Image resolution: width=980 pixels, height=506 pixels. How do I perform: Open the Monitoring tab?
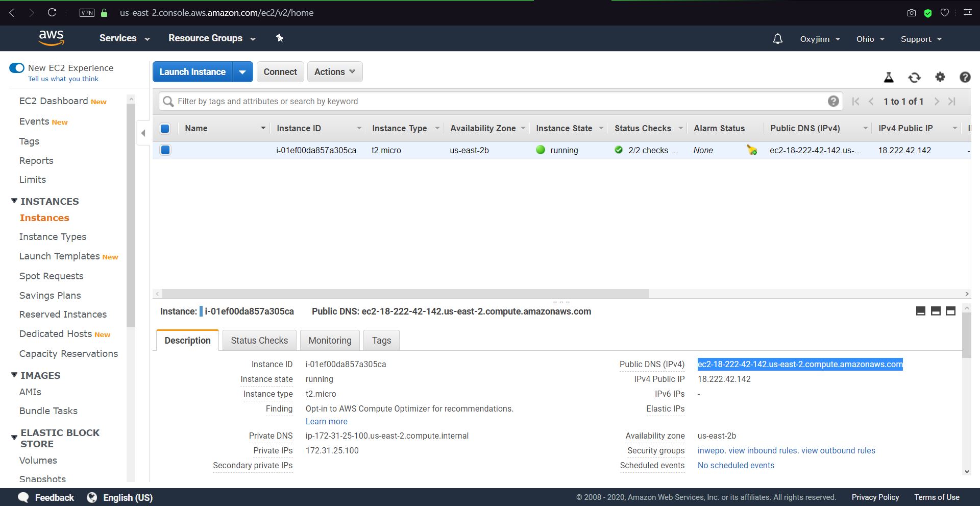330,341
